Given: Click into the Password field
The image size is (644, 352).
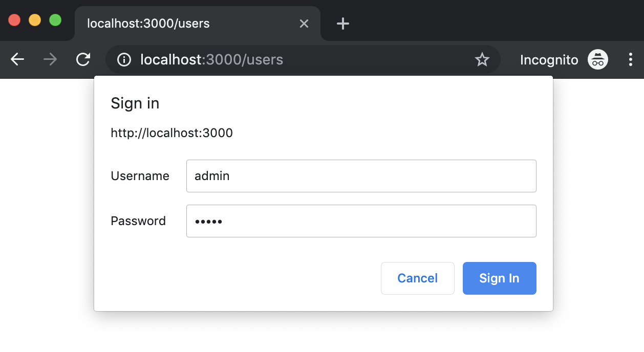Looking at the screenshot, I should coord(361,221).
